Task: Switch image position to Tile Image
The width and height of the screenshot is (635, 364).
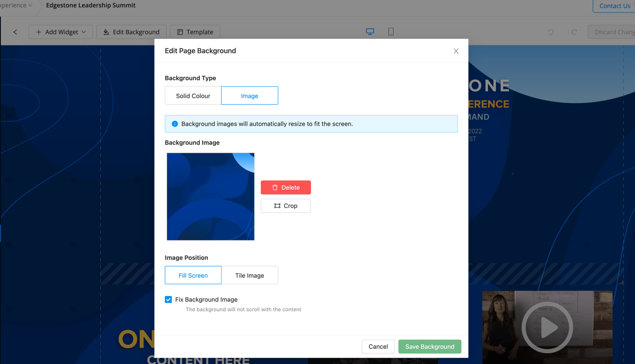Action: [x=250, y=275]
